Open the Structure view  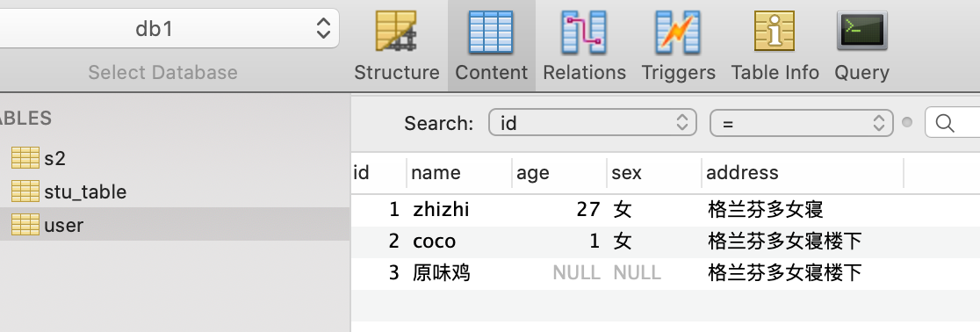pyautogui.click(x=396, y=46)
